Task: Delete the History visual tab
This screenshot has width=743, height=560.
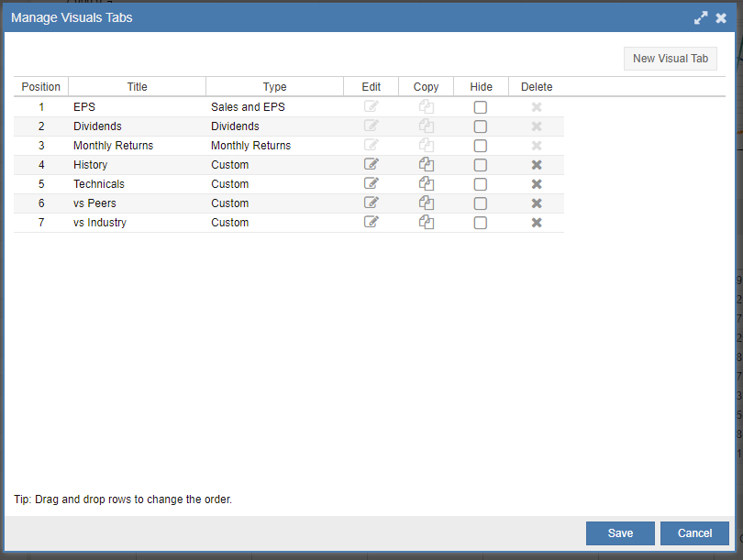Action: [x=537, y=165]
